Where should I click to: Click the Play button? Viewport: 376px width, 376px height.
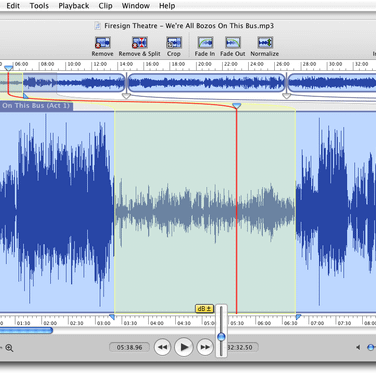(x=184, y=347)
